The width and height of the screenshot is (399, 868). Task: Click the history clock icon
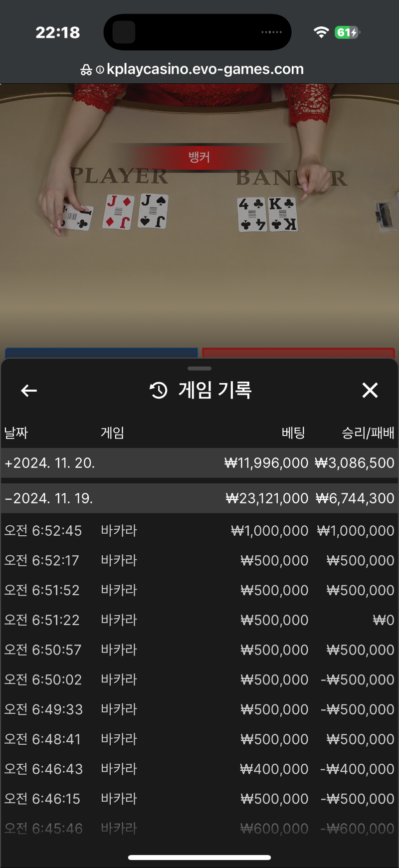159,390
